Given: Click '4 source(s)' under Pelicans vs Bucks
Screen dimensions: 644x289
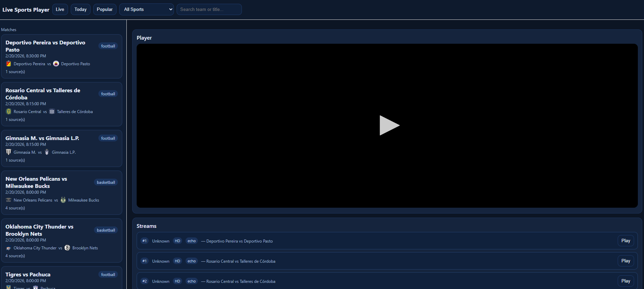Looking at the screenshot, I should 15,208.
